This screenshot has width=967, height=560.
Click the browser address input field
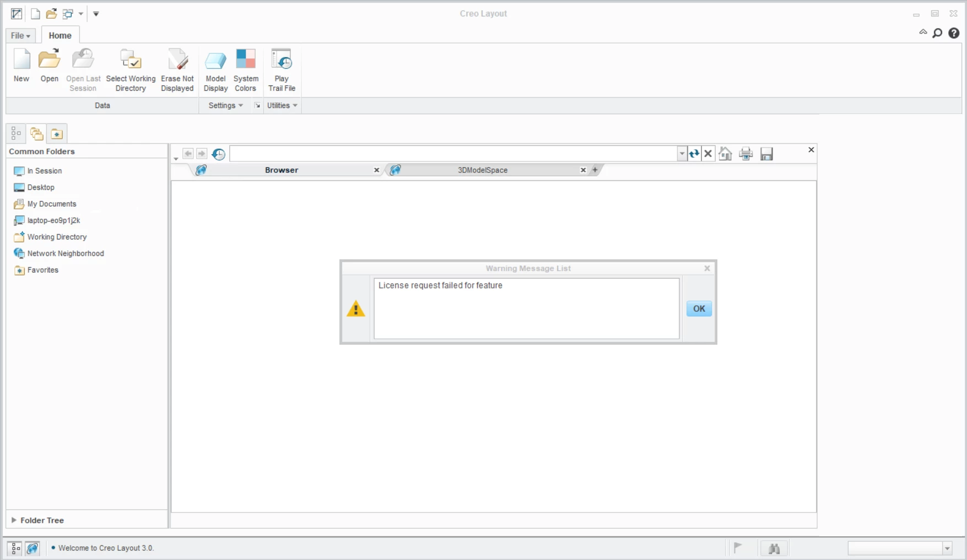[453, 154]
